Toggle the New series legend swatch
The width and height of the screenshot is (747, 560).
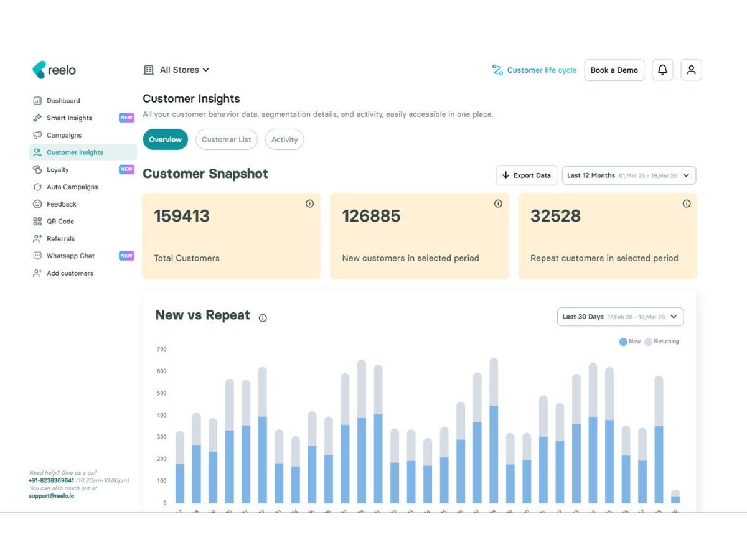(x=623, y=342)
